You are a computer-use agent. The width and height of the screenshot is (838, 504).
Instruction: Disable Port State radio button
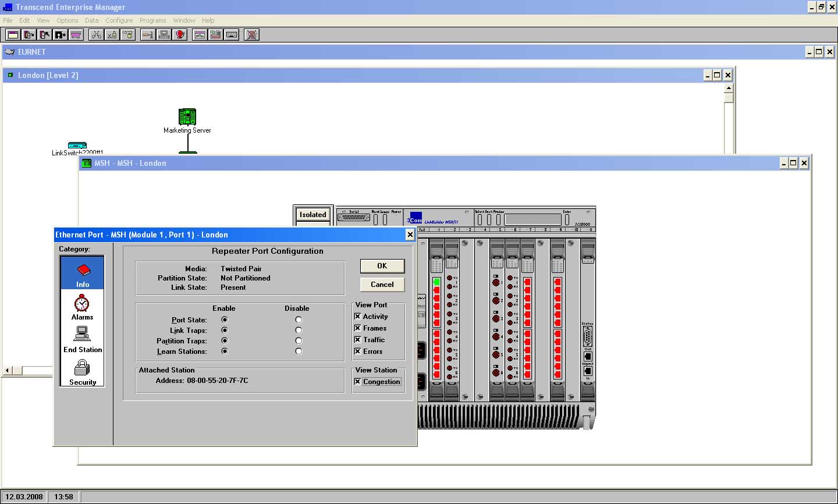pyautogui.click(x=299, y=320)
